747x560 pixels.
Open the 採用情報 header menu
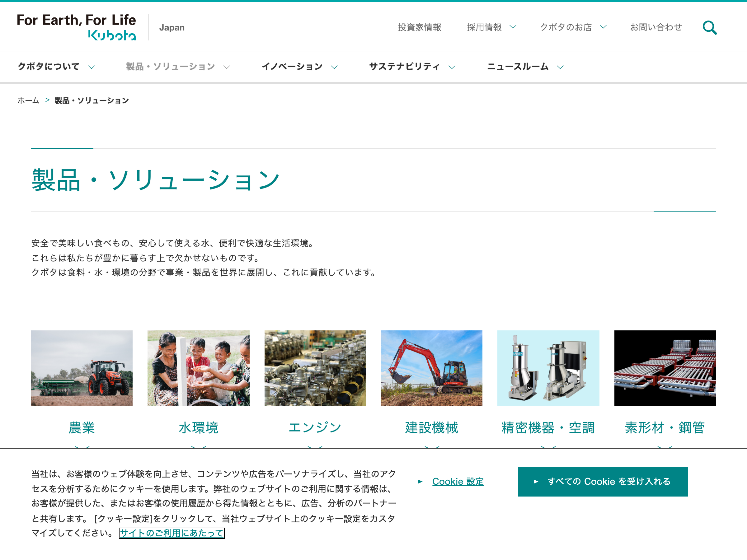(484, 27)
